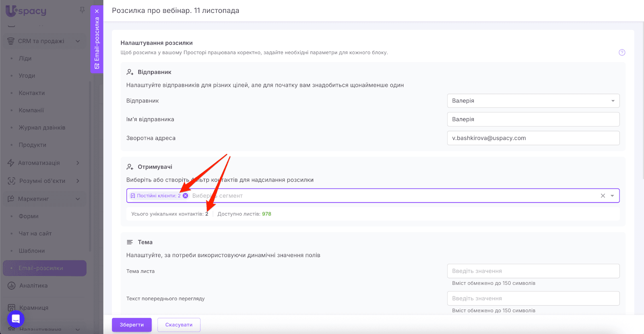Expand the segment selection dropdown arrow
644x334 pixels.
click(612, 196)
